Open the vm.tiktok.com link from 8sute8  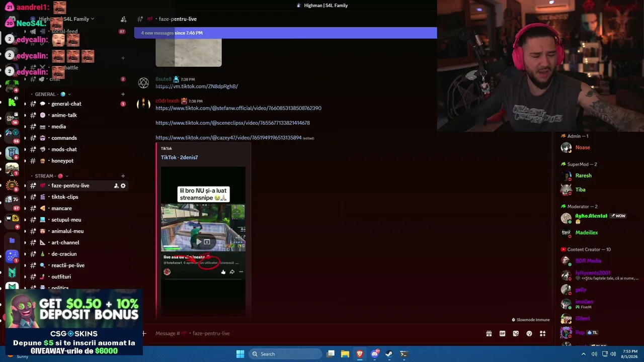point(197,86)
